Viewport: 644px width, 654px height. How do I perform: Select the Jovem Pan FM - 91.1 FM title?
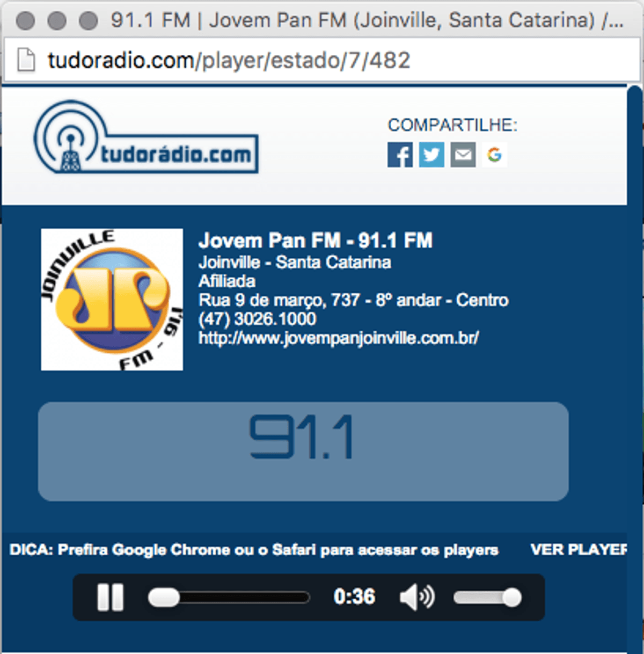pyautogui.click(x=316, y=241)
